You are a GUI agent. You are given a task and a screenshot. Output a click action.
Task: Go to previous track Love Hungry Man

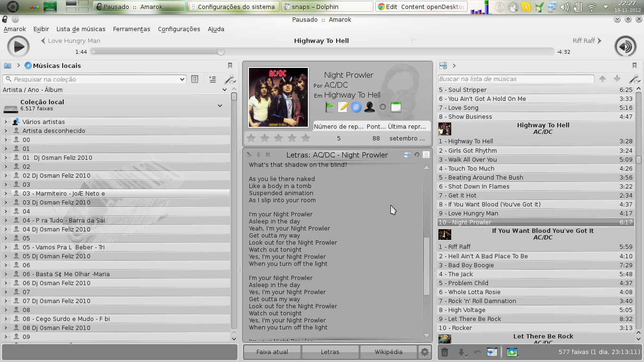pyautogui.click(x=70, y=41)
